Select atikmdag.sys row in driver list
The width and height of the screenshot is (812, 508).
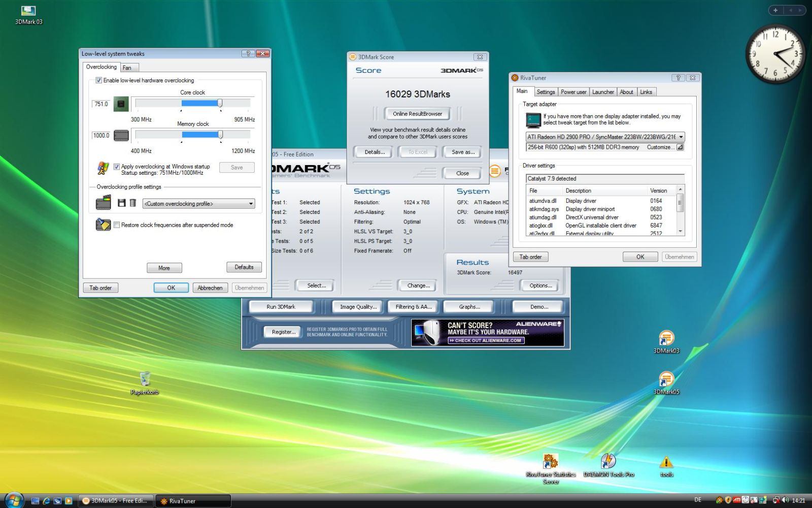click(x=601, y=209)
